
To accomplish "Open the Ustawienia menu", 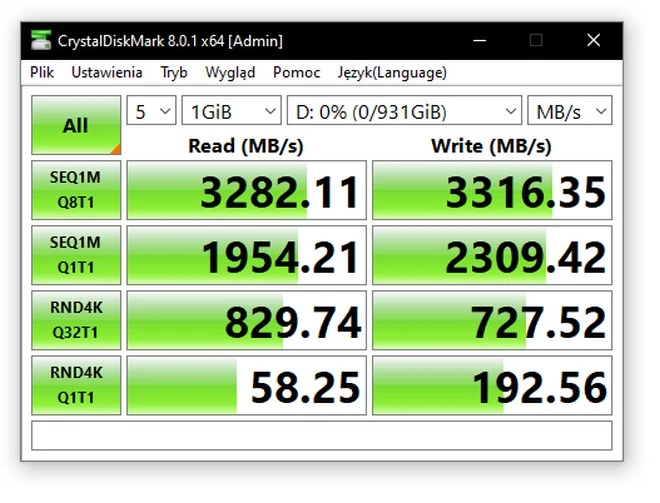I will point(107,72).
